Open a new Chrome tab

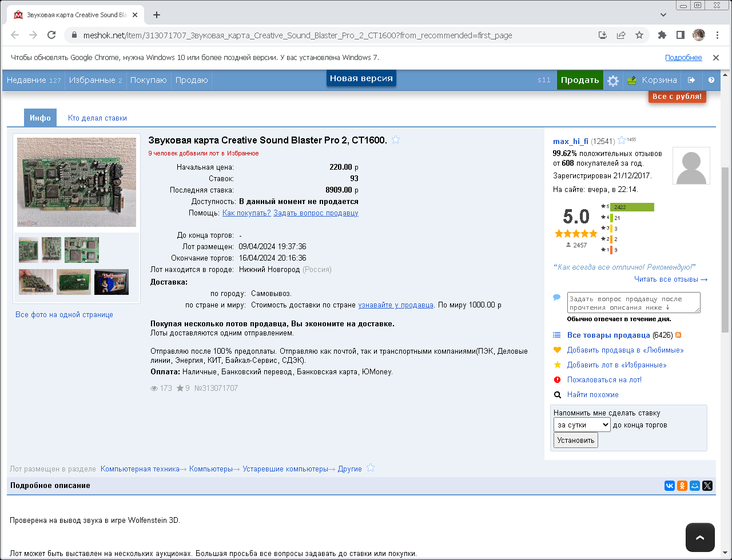pyautogui.click(x=157, y=15)
